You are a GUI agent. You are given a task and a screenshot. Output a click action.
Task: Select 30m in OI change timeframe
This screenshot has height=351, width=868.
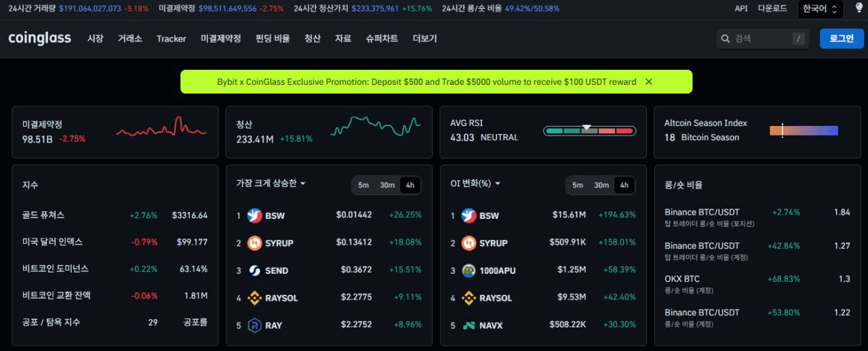[x=601, y=185]
